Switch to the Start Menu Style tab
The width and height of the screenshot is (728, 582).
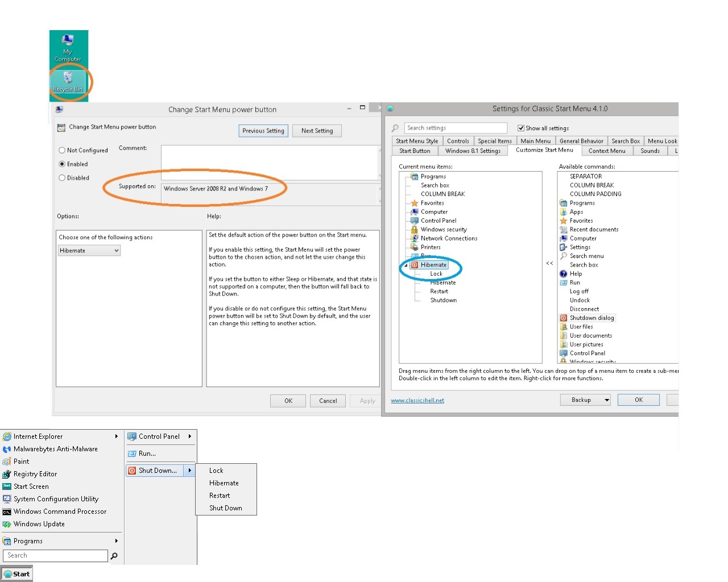click(417, 141)
